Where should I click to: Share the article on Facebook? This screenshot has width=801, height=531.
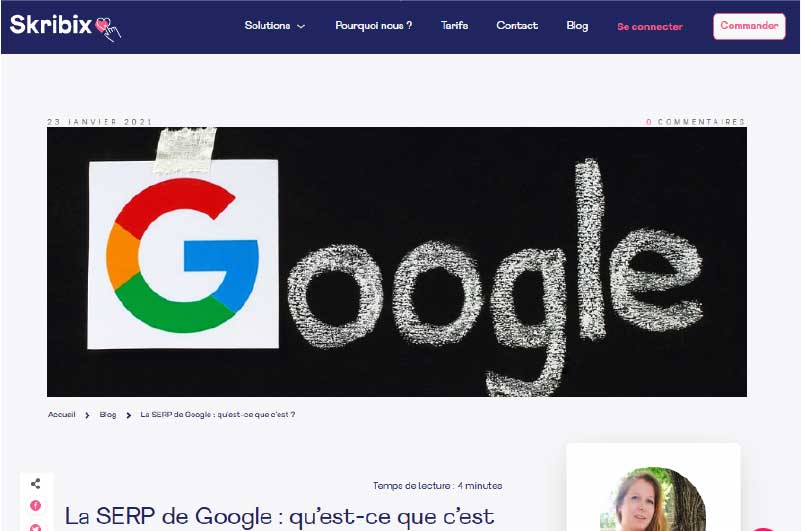pos(35,505)
